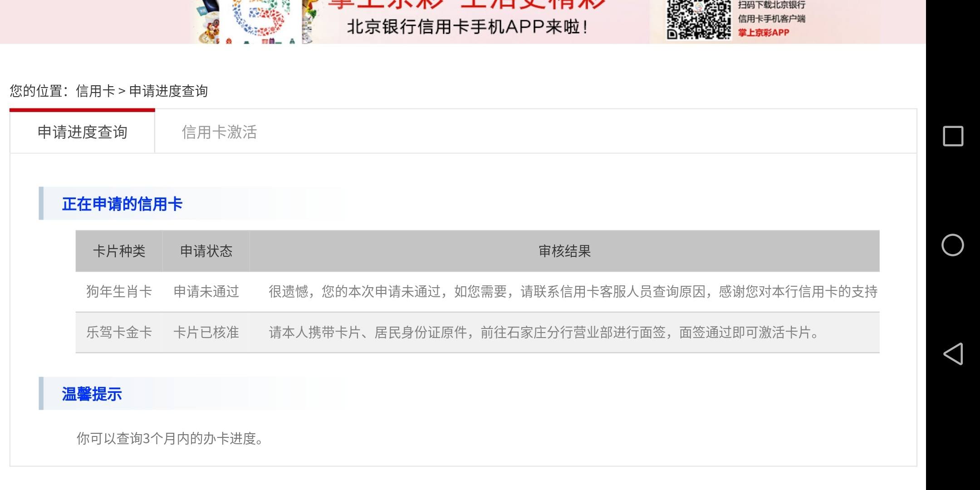Click the 温馨提示 section heading
The height and width of the screenshot is (490, 980).
92,394
